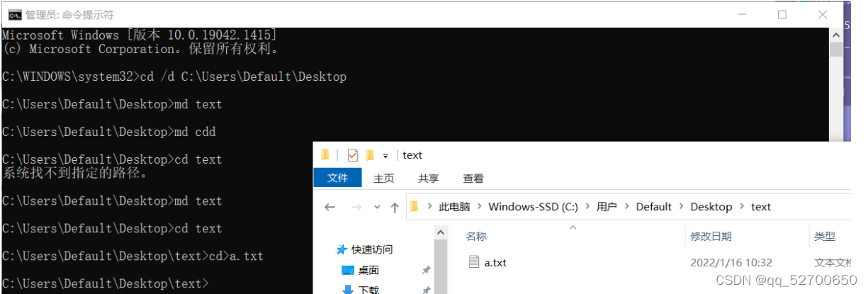Open 下载 in the navigation pane
Image resolution: width=868 pixels, height=294 pixels.
[368, 289]
